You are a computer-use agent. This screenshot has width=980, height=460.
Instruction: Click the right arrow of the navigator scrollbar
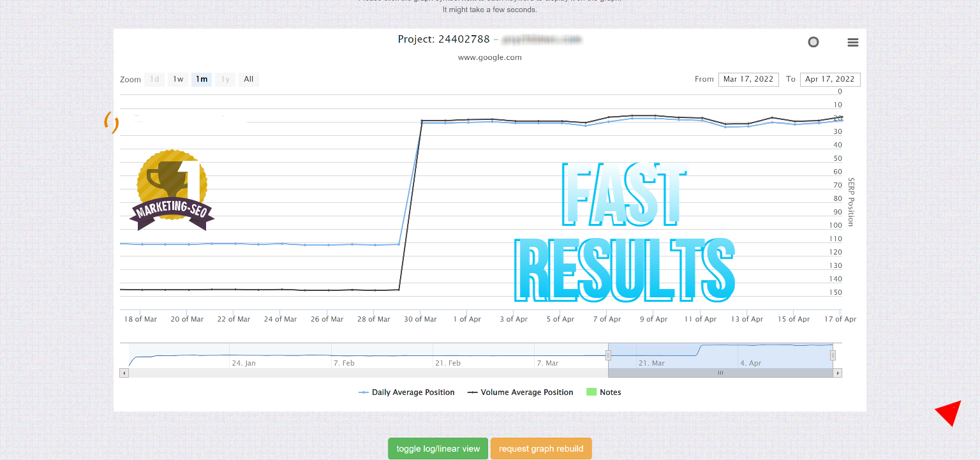(838, 373)
